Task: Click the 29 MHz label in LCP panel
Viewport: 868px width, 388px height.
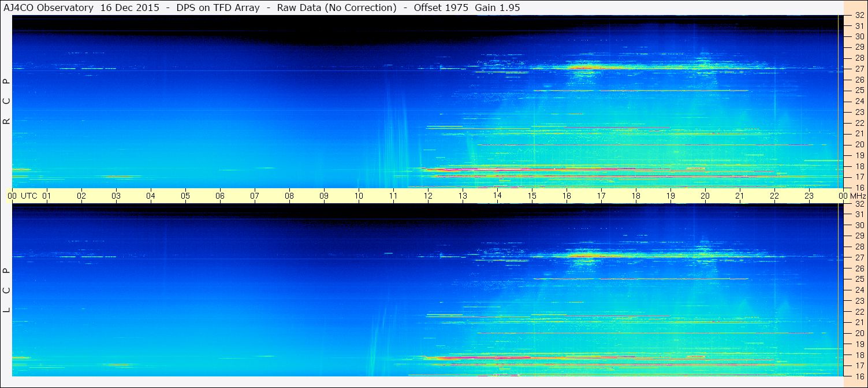Action: (x=859, y=236)
